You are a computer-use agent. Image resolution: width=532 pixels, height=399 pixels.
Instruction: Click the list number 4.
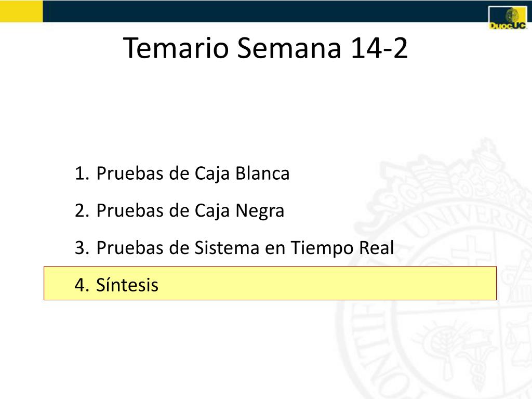click(x=82, y=285)
